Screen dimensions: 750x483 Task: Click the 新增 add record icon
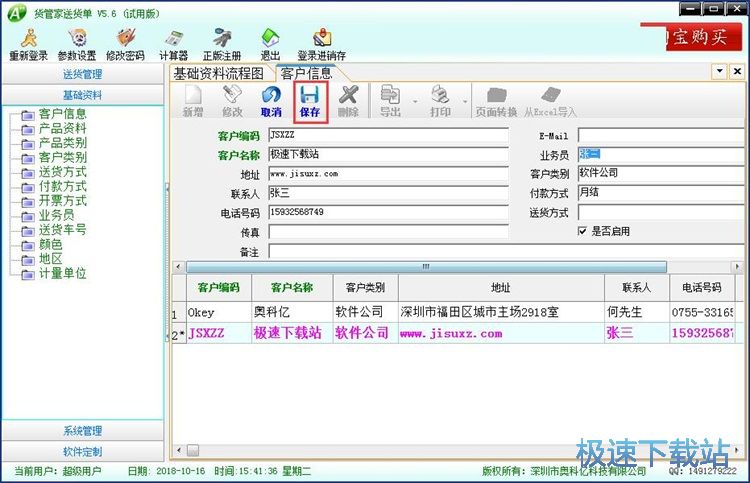pyautogui.click(x=193, y=100)
